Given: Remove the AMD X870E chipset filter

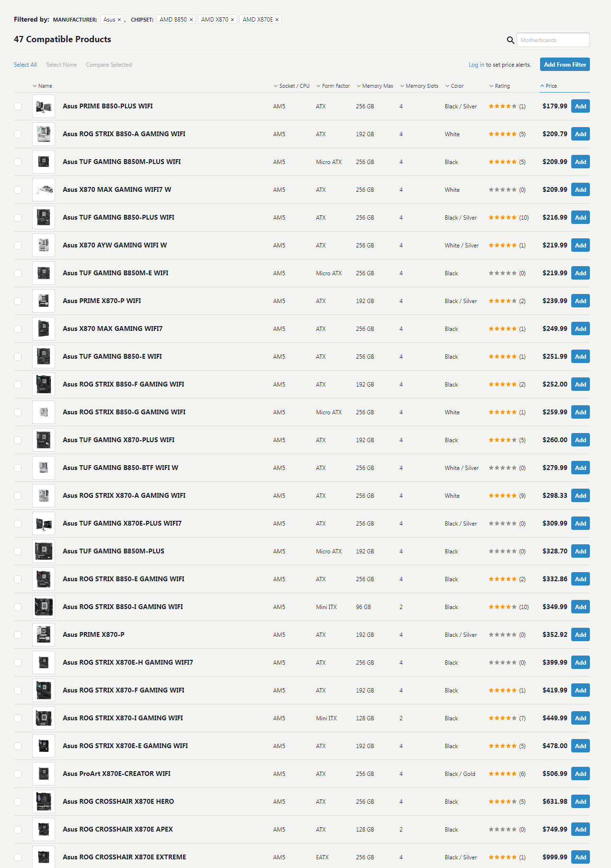Looking at the screenshot, I should click(277, 20).
